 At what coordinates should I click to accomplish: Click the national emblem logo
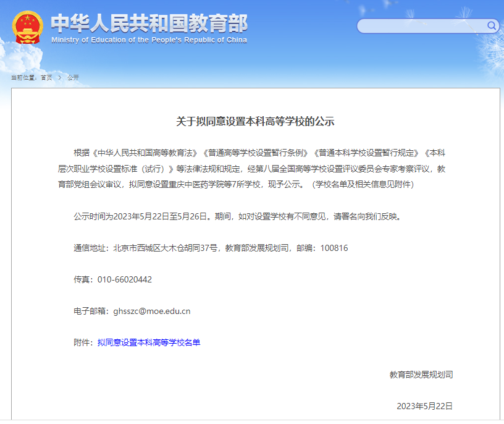point(28,27)
